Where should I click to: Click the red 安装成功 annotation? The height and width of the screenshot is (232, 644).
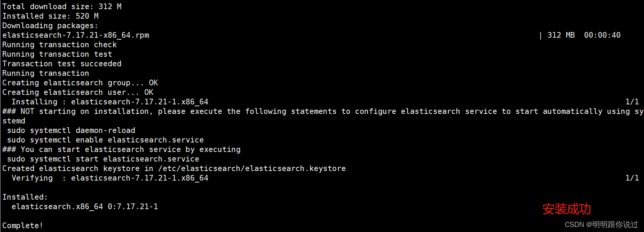coord(567,209)
